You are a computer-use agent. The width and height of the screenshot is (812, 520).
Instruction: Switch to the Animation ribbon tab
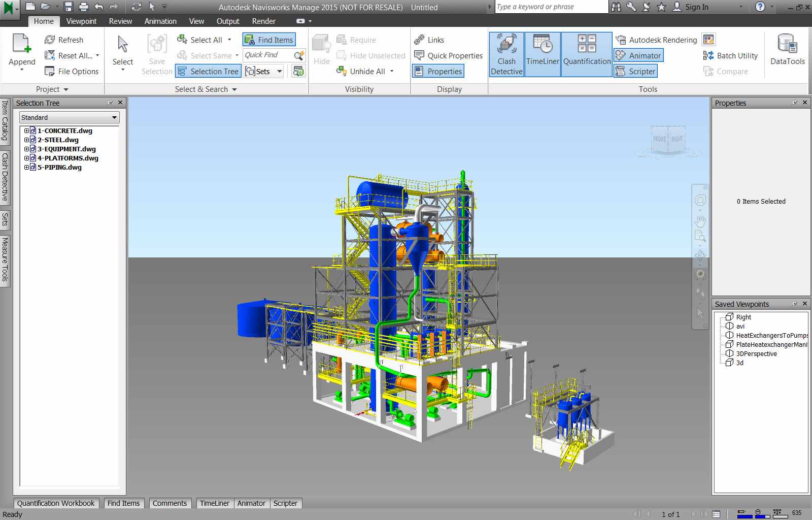click(160, 21)
